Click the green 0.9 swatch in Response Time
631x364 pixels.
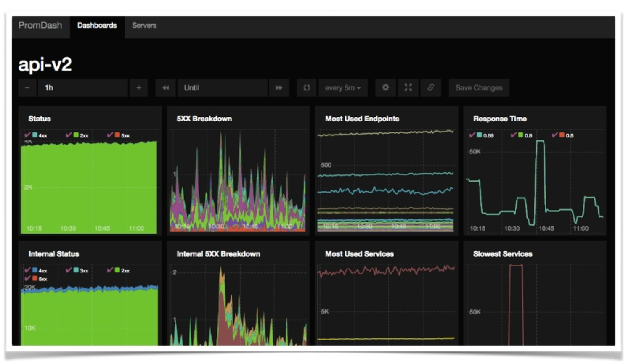(521, 135)
